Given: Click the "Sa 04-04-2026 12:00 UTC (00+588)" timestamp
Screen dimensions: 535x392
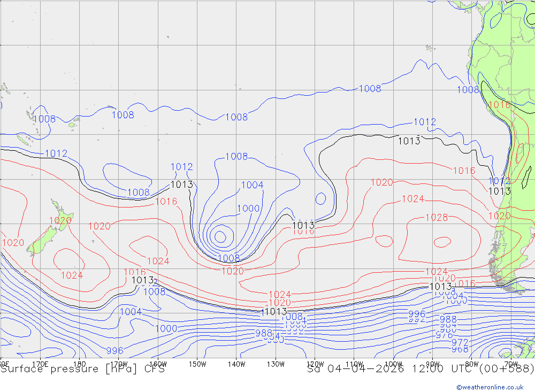Looking at the screenshot, I should coord(421,369).
